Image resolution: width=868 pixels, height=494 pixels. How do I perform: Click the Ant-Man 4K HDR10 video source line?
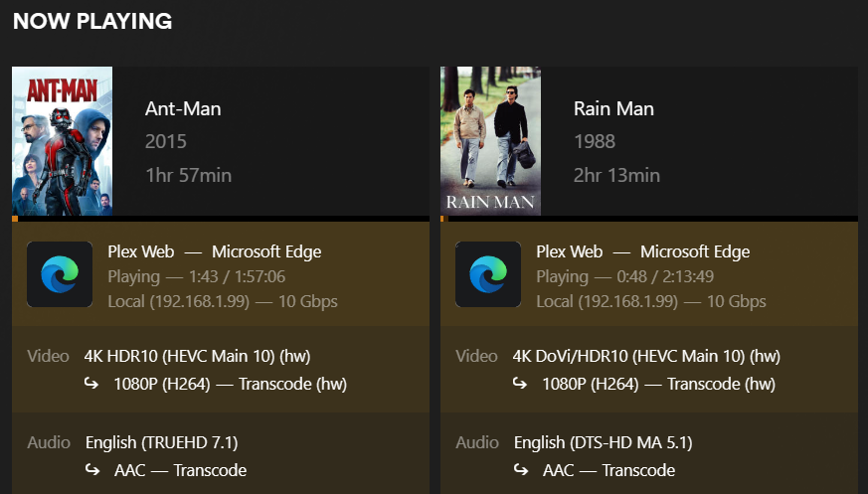[197, 356]
